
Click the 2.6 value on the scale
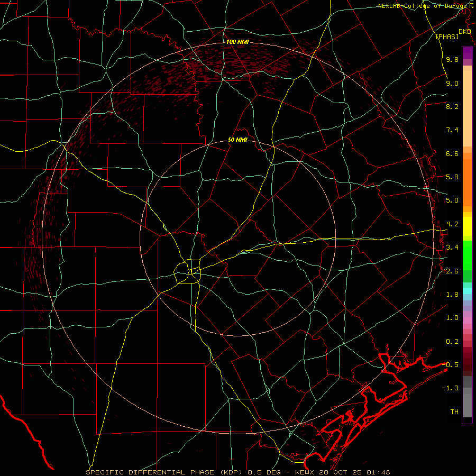pyautogui.click(x=452, y=271)
